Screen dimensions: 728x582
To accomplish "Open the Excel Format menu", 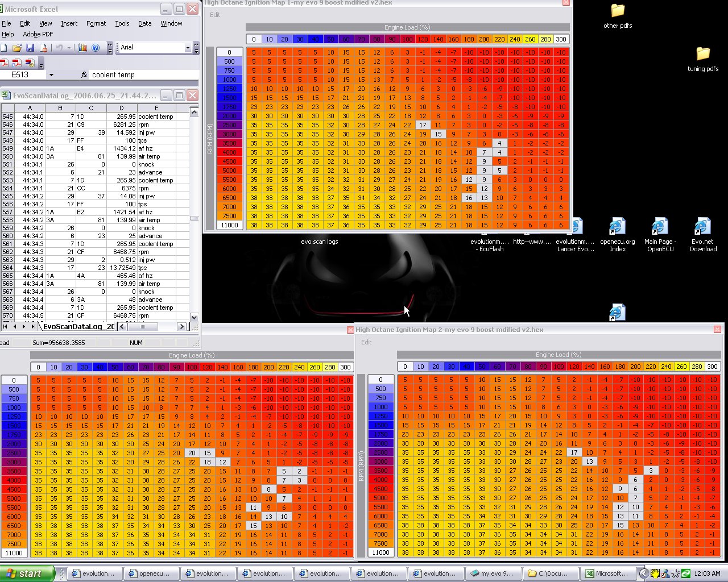I will 96,23.
